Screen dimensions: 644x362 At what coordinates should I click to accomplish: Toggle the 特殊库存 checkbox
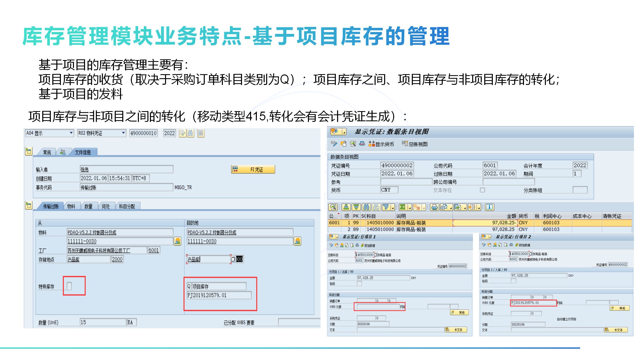coord(69,286)
